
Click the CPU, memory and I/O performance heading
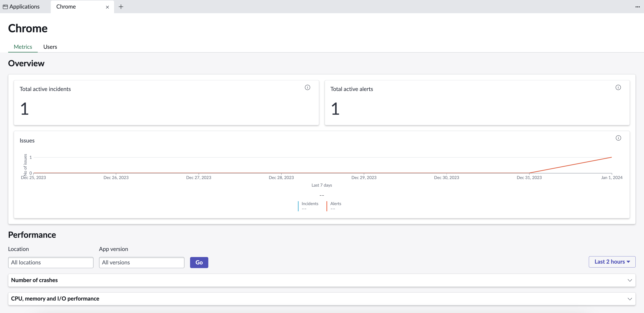click(55, 298)
